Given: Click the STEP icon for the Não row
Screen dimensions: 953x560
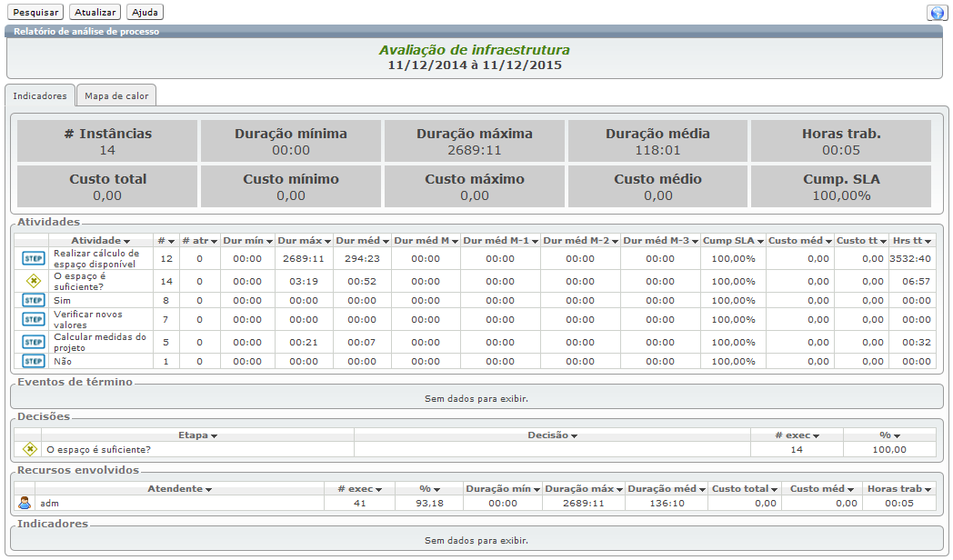Looking at the screenshot, I should (x=33, y=361).
